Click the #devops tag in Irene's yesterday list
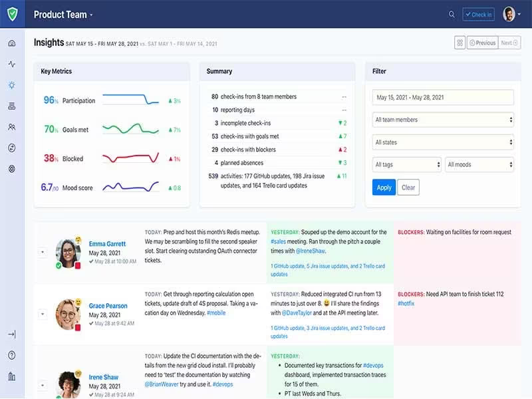Viewport: 532px width, 399px height. point(373,365)
